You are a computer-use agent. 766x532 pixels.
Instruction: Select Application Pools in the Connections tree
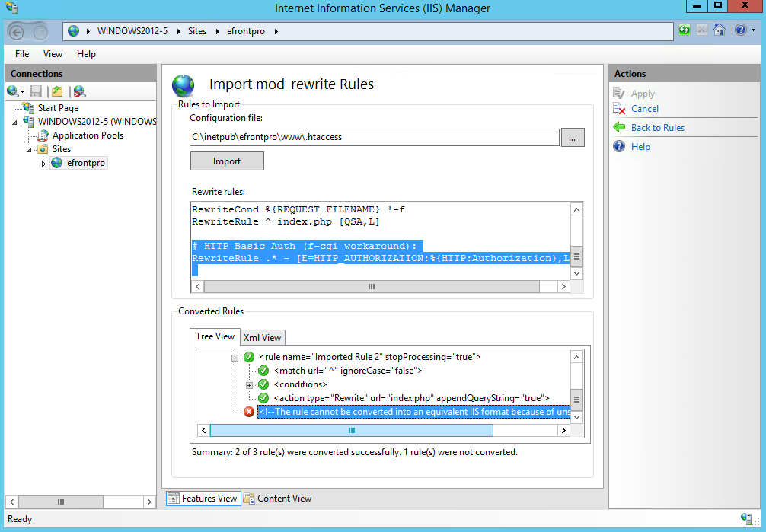pos(88,135)
